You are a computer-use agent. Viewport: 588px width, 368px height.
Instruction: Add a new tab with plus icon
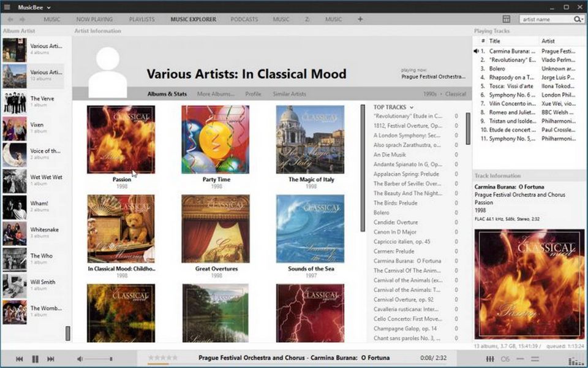pos(360,19)
